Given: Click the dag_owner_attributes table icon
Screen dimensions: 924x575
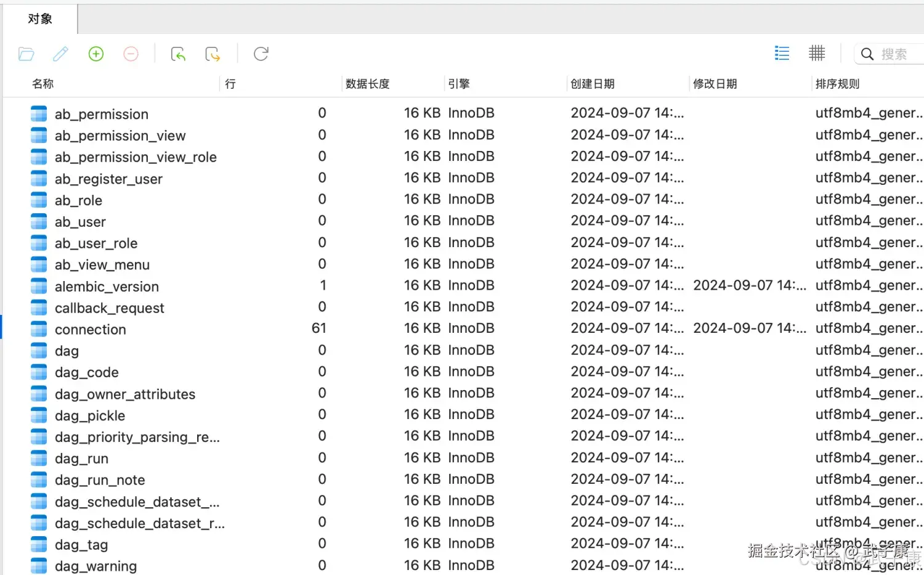Looking at the screenshot, I should coord(39,394).
